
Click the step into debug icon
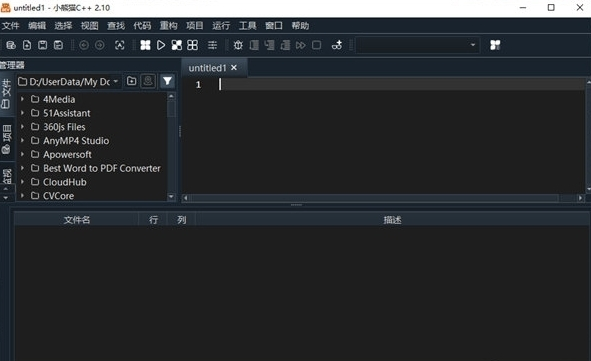269,45
